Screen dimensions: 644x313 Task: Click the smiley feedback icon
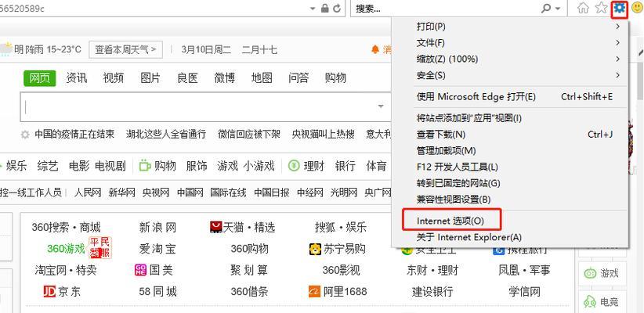click(x=638, y=8)
